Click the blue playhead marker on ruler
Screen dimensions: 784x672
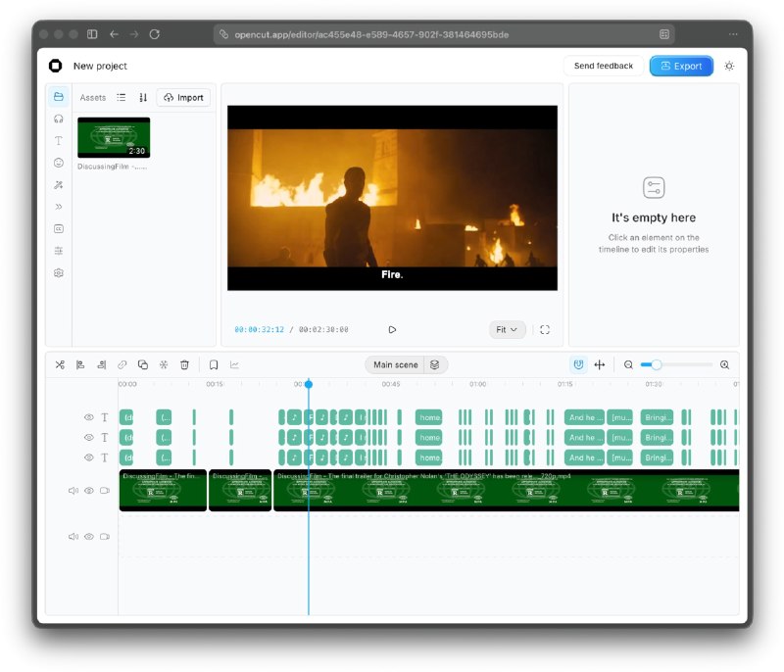[309, 384]
